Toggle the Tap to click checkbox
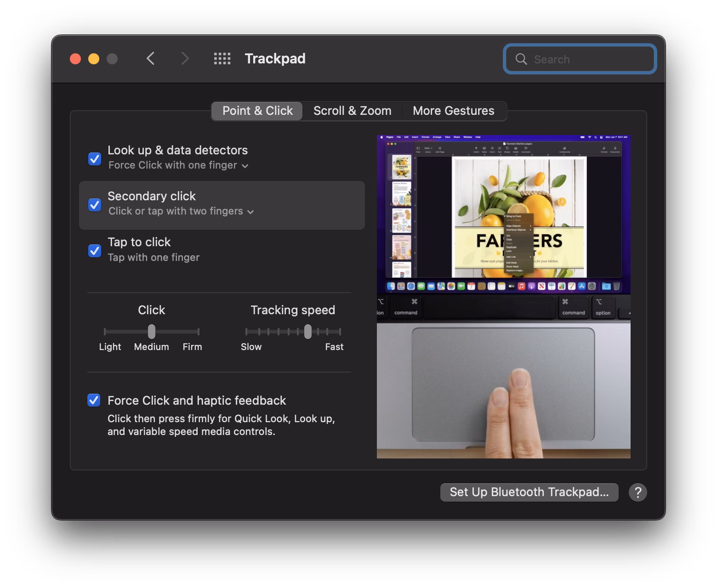717x588 pixels. point(95,250)
